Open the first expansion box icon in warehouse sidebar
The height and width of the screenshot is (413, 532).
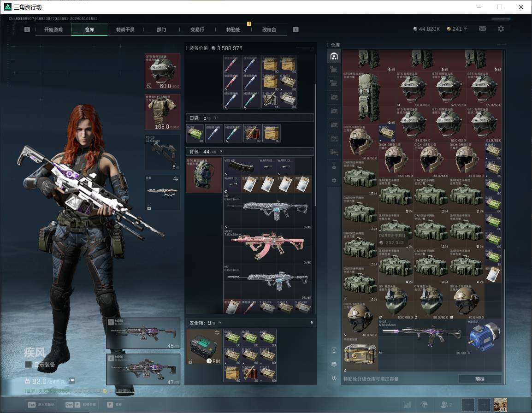[334, 70]
